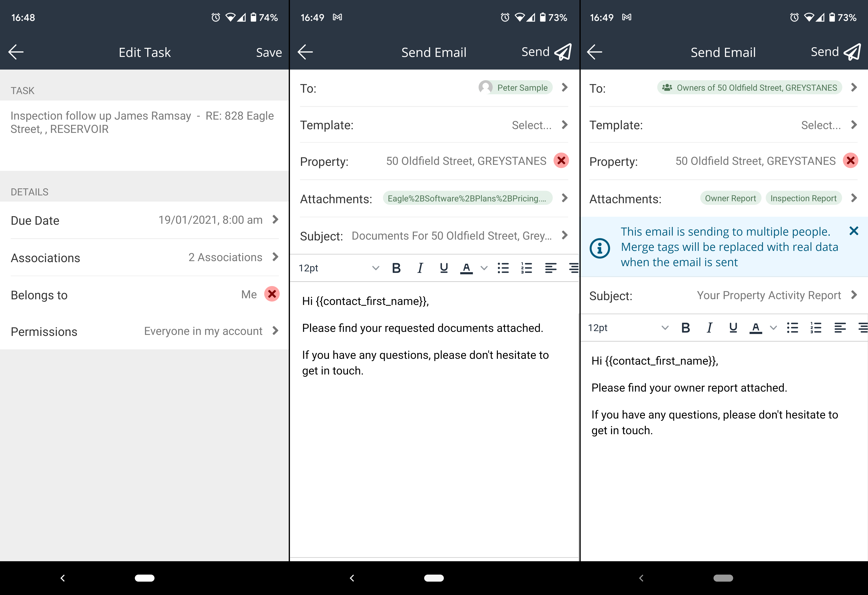Insert numbered list in the right email editor
The width and height of the screenshot is (868, 595).
pos(816,328)
